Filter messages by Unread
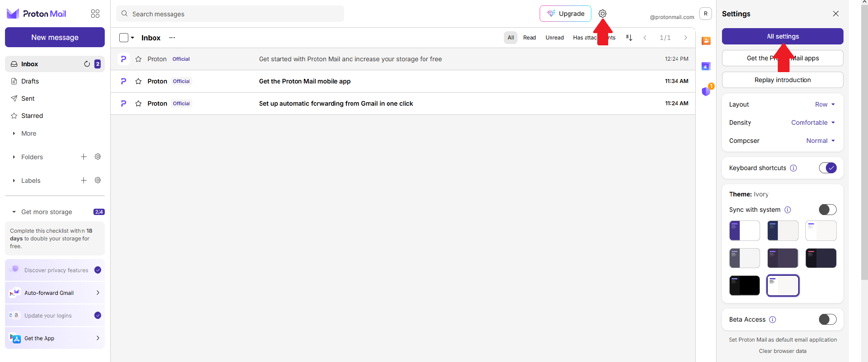The height and width of the screenshot is (362, 868). click(555, 38)
